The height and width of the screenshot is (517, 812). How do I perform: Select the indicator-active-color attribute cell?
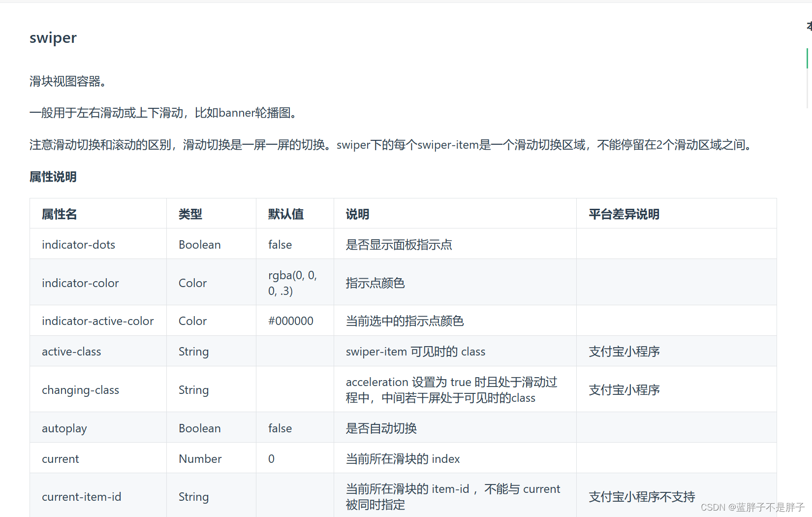pyautogui.click(x=97, y=321)
